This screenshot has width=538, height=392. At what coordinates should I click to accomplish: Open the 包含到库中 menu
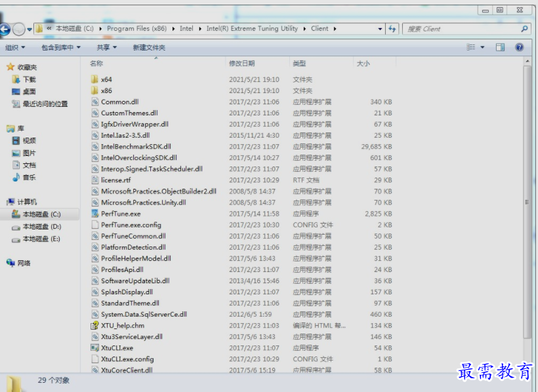click(x=61, y=47)
